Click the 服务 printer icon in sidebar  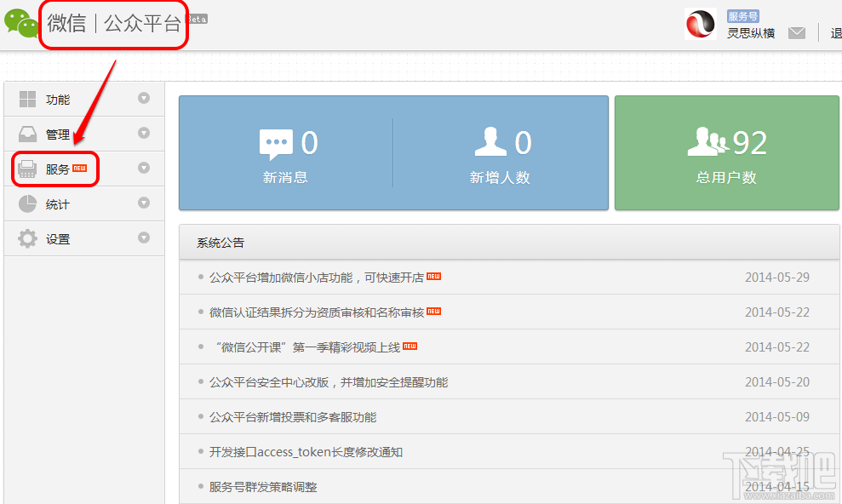[x=27, y=169]
